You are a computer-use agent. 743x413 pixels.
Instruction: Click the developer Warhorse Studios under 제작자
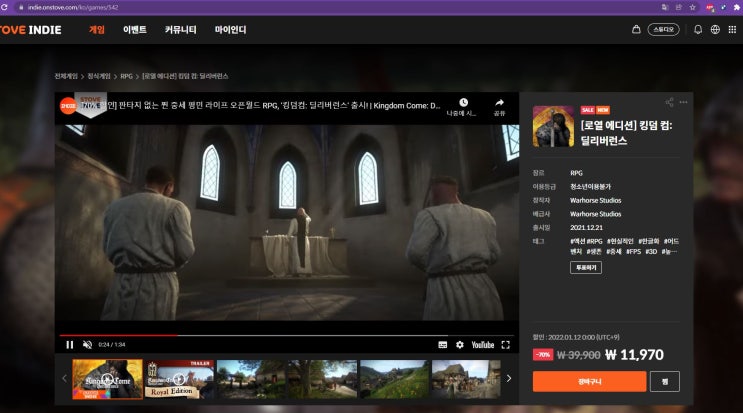(x=595, y=200)
